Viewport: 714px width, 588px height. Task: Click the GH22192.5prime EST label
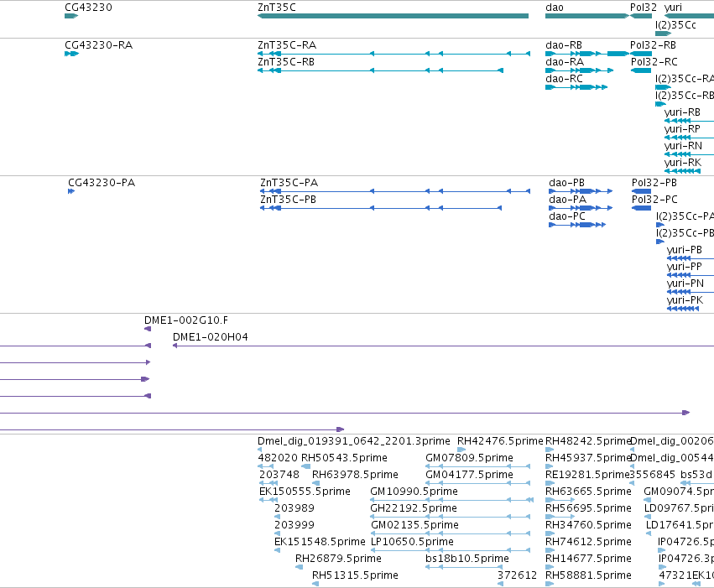point(414,508)
